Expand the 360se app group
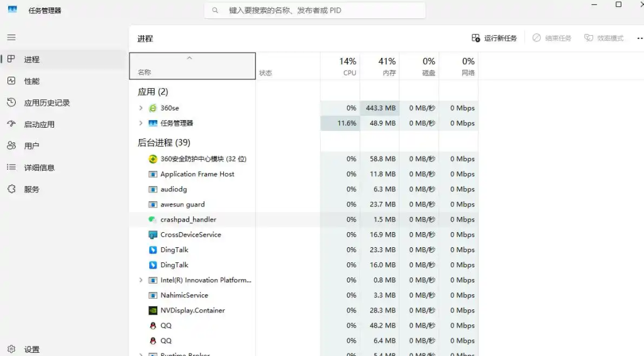 pyautogui.click(x=141, y=108)
